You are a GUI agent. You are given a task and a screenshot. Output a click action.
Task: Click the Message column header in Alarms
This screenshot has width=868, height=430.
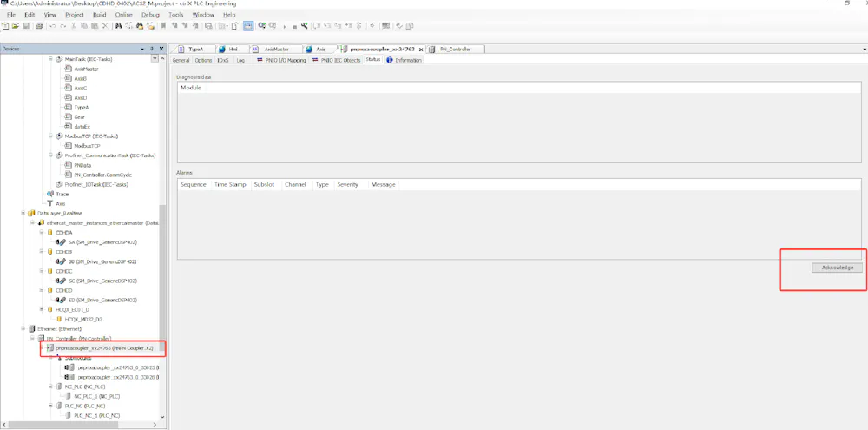(x=383, y=184)
